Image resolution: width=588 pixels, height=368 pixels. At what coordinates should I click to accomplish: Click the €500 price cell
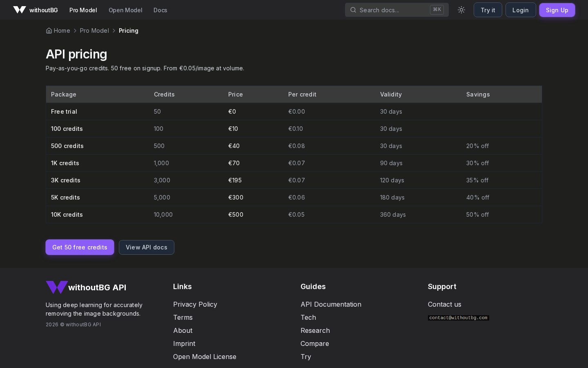pyautogui.click(x=236, y=215)
